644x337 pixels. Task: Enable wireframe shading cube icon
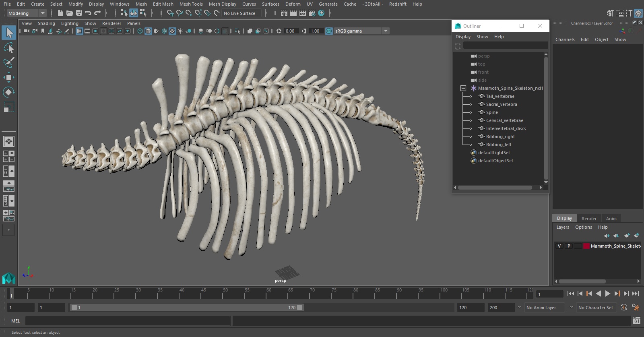pyautogui.click(x=140, y=31)
